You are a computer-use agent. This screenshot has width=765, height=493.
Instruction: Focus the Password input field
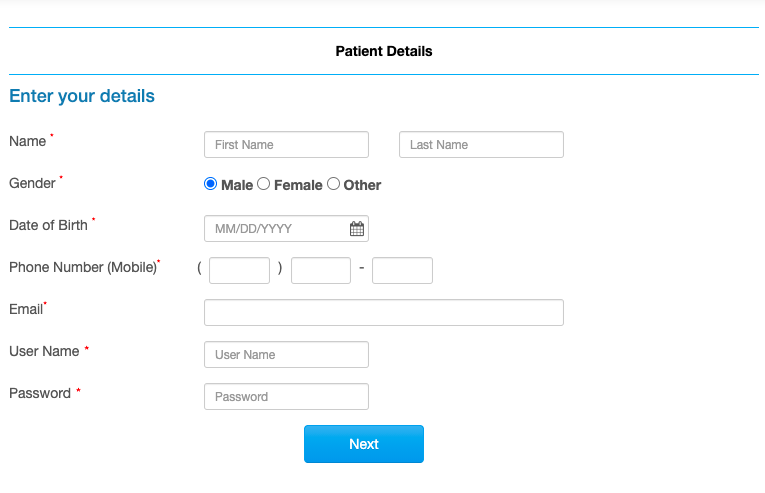(286, 396)
